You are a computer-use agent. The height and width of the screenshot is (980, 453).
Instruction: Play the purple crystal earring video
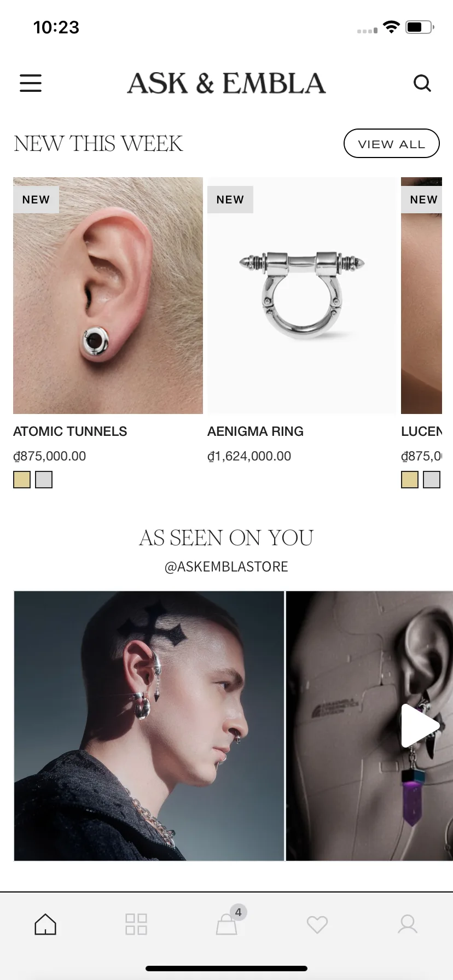click(420, 725)
